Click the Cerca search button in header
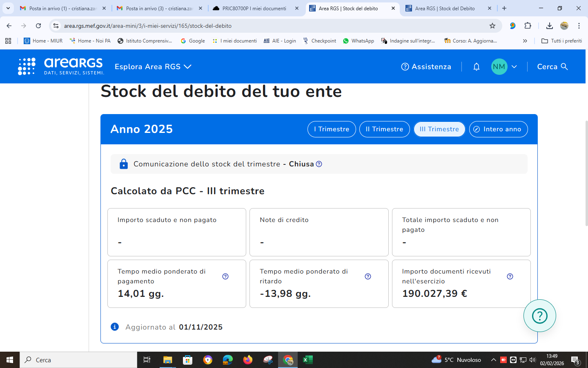The height and width of the screenshot is (368, 588). [552, 67]
